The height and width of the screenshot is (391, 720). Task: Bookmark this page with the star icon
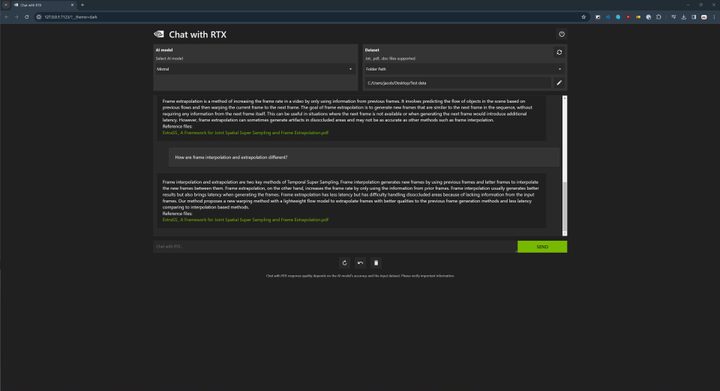[x=583, y=17]
